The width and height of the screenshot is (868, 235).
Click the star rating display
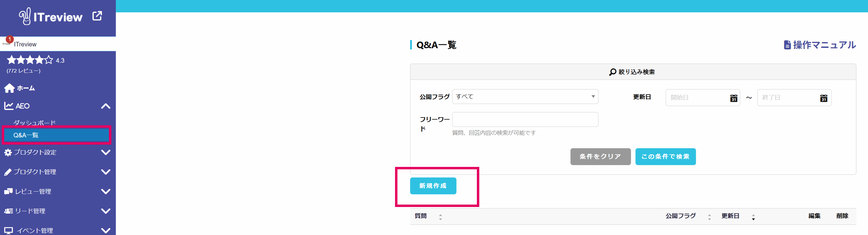coord(30,60)
